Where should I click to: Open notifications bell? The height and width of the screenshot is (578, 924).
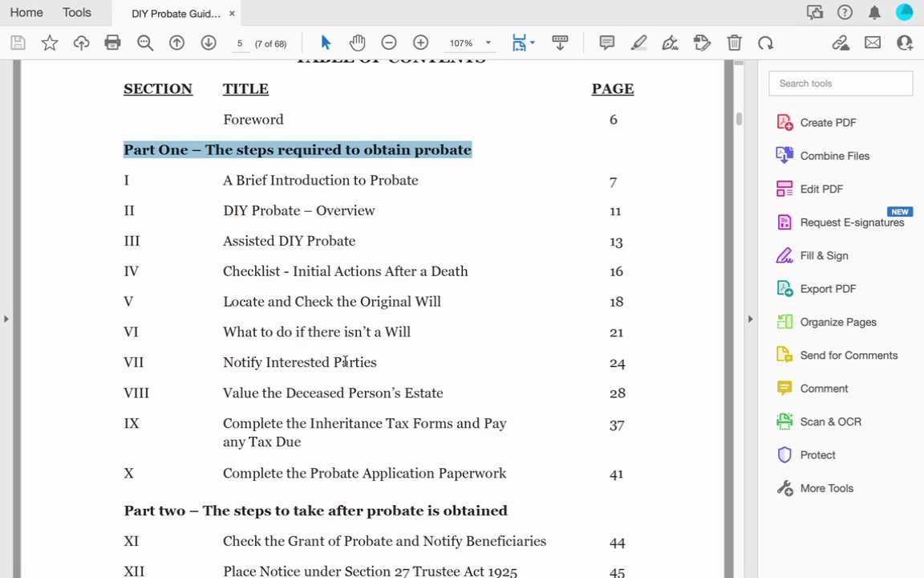(x=874, y=13)
